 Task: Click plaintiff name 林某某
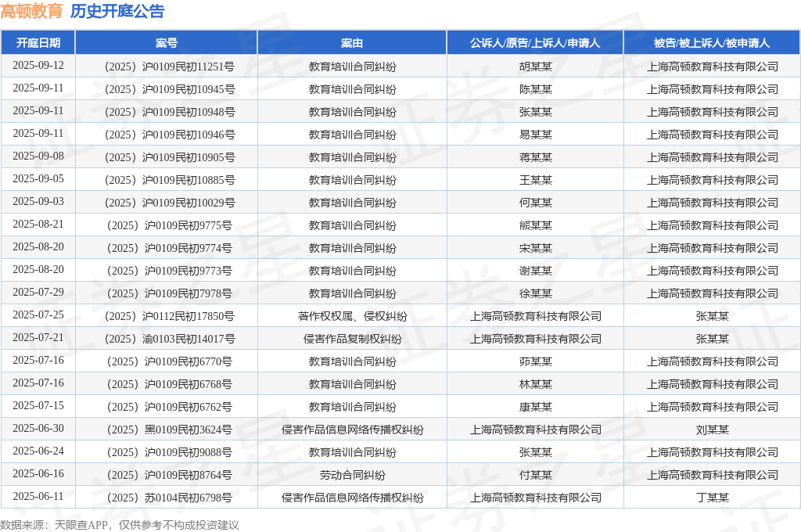[535, 384]
